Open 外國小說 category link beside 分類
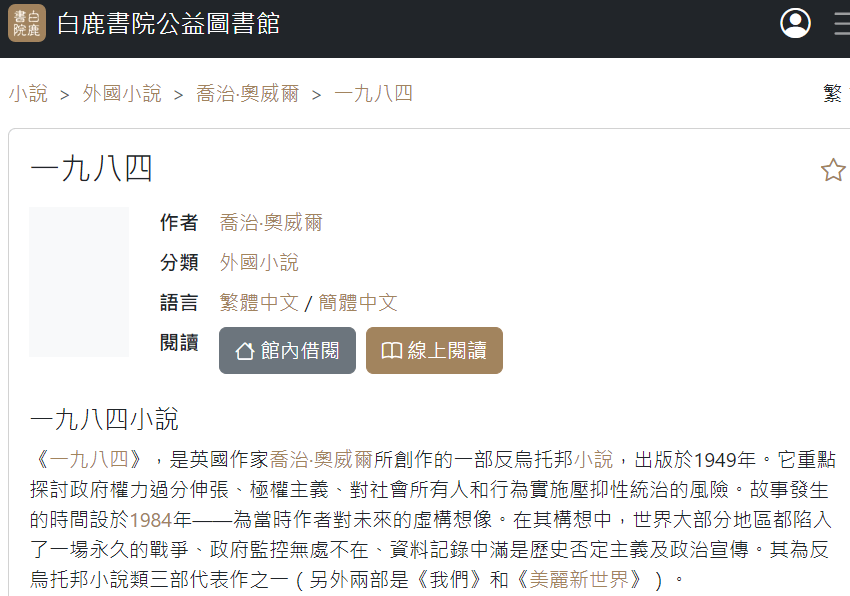This screenshot has width=850, height=596. coord(259,263)
